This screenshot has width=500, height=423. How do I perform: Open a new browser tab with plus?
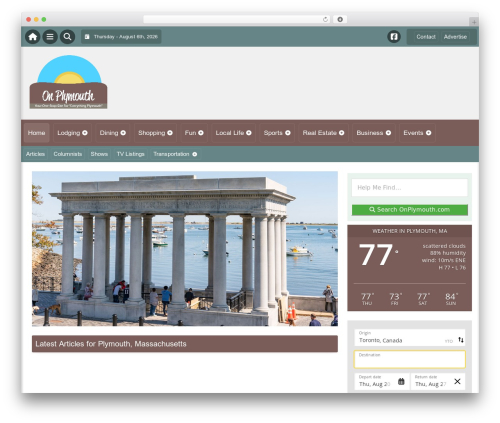(x=474, y=22)
